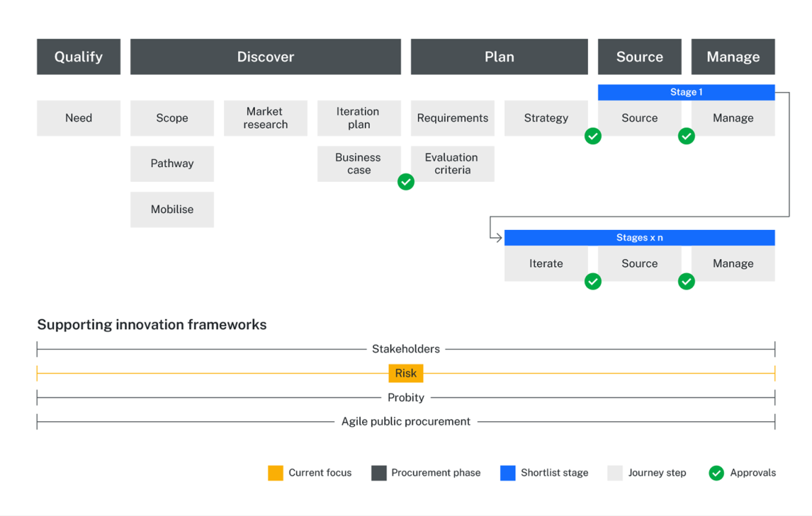The width and height of the screenshot is (812, 516).
Task: Click the Agile public procurement framework line
Action: click(406, 421)
